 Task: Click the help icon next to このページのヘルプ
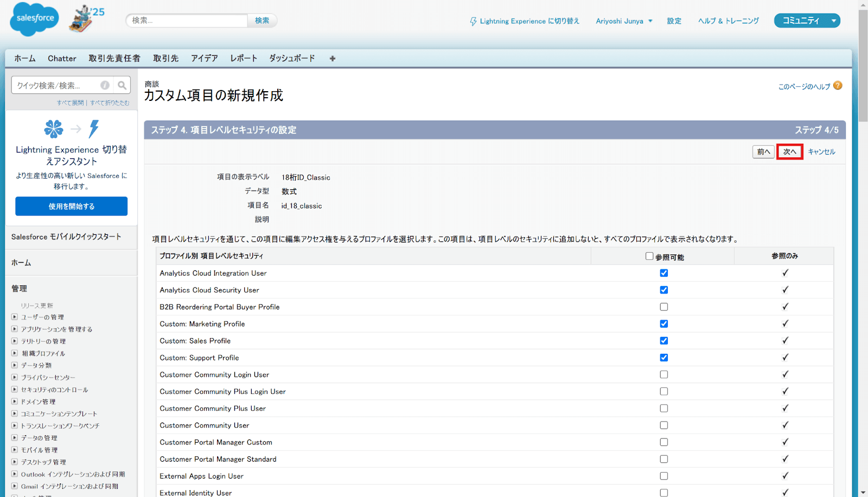click(838, 85)
